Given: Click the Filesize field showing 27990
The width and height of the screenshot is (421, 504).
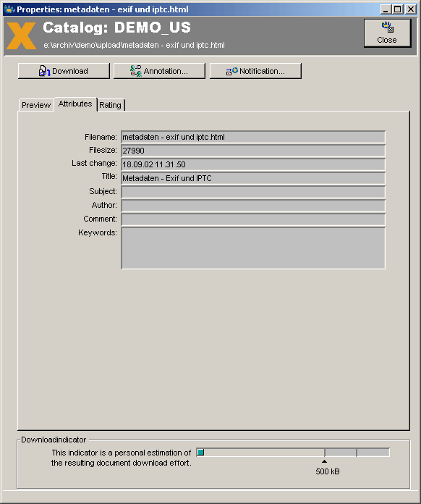Looking at the screenshot, I should click(x=253, y=151).
